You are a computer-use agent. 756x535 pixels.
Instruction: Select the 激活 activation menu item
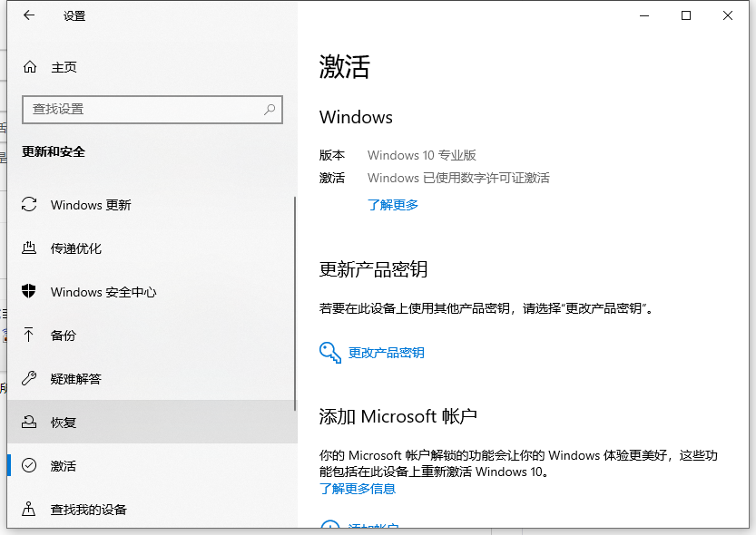[x=64, y=466]
